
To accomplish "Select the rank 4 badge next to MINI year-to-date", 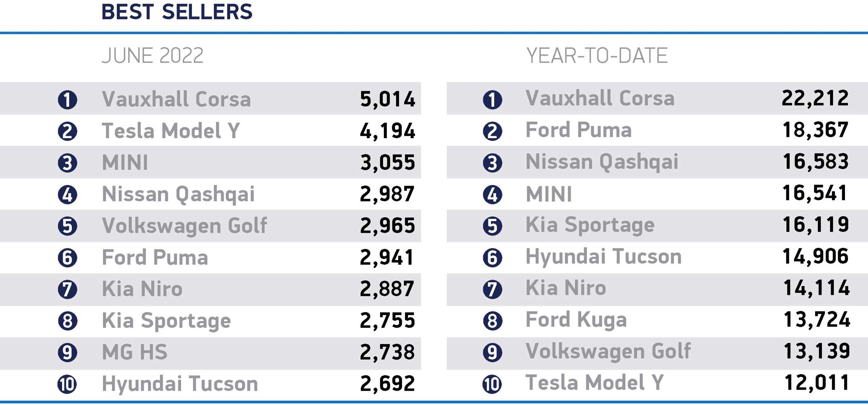I will click(x=492, y=195).
